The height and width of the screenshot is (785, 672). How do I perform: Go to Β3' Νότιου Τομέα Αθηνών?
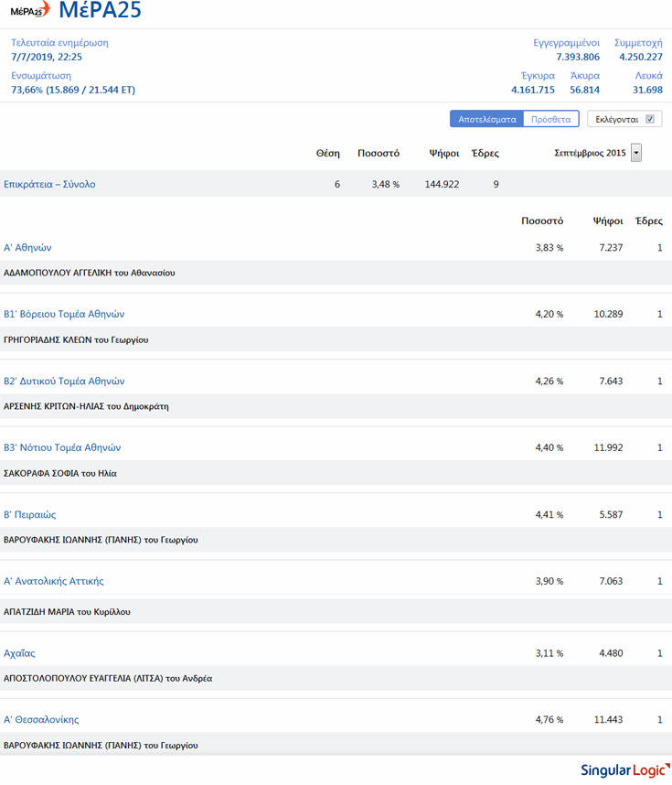click(x=62, y=447)
